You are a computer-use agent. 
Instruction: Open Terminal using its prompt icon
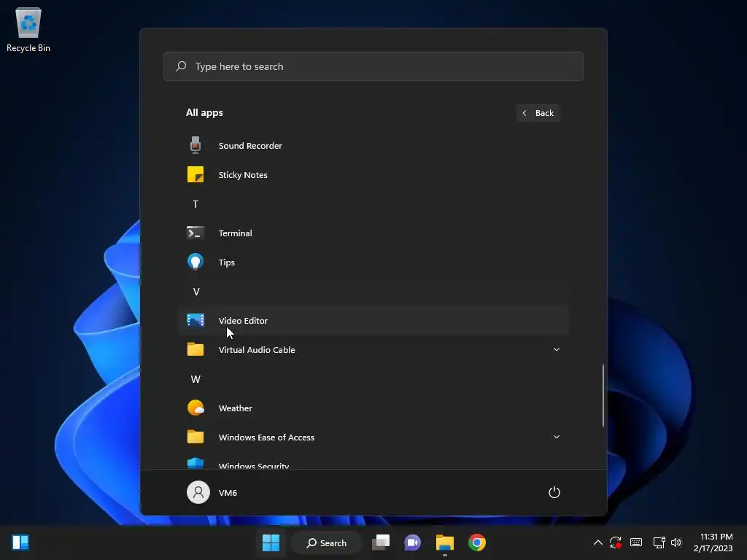(x=196, y=233)
